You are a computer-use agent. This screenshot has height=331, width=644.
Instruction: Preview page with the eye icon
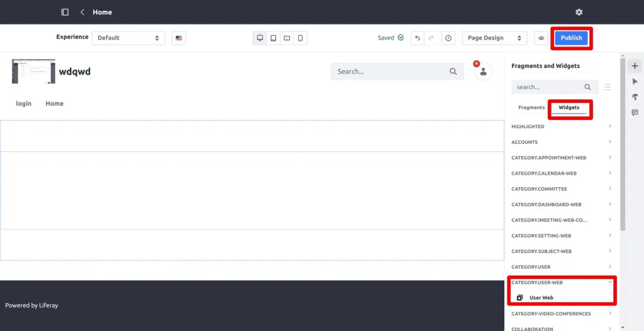click(541, 38)
